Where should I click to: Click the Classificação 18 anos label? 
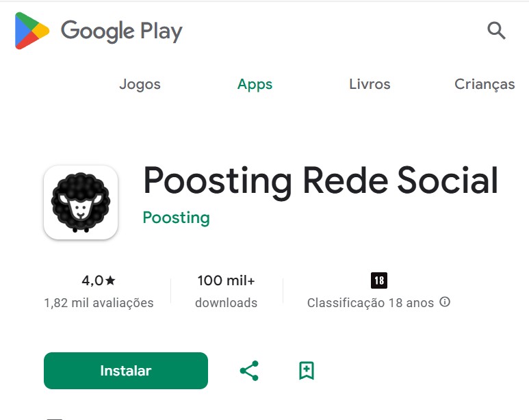(x=370, y=302)
